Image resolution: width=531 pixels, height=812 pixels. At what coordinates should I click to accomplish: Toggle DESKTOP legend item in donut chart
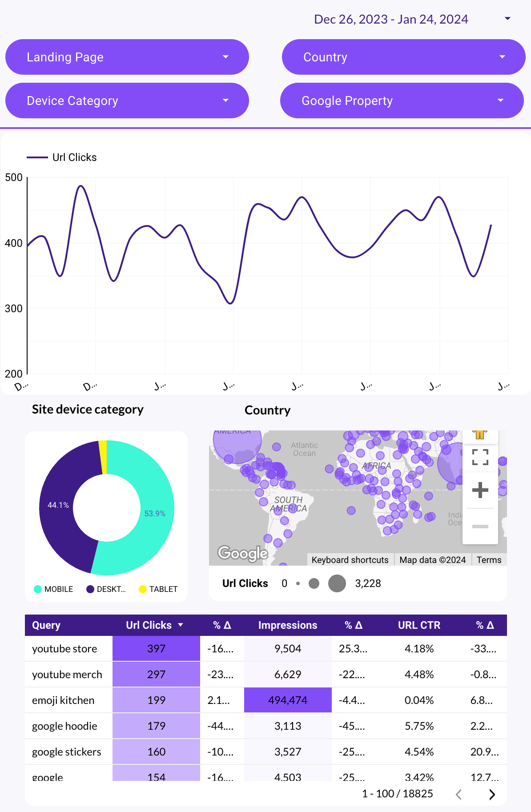(106, 589)
